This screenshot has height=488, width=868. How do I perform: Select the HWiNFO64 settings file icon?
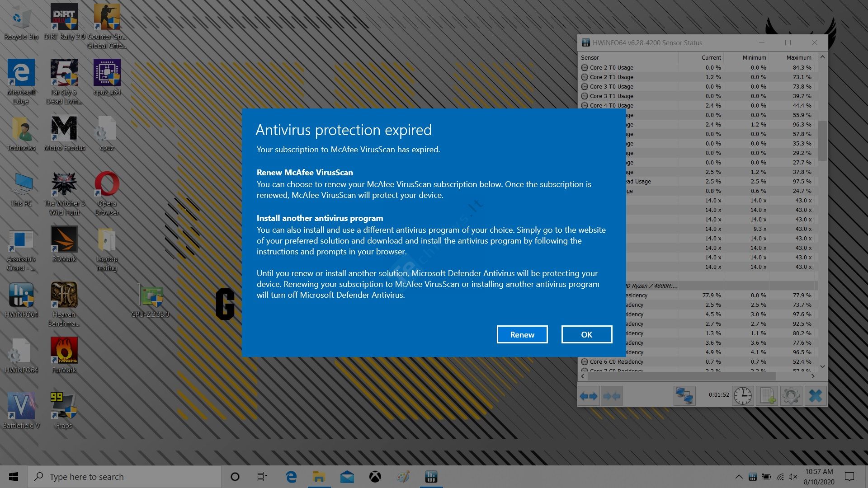(x=21, y=356)
